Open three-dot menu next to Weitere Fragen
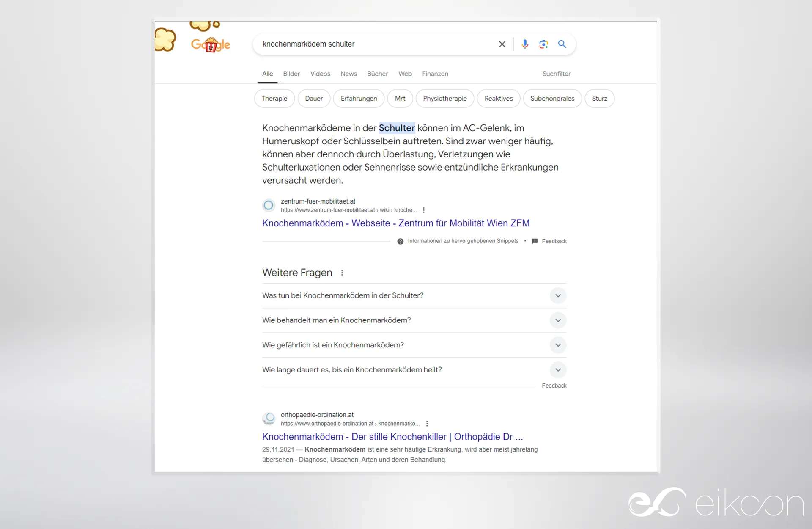 342,273
